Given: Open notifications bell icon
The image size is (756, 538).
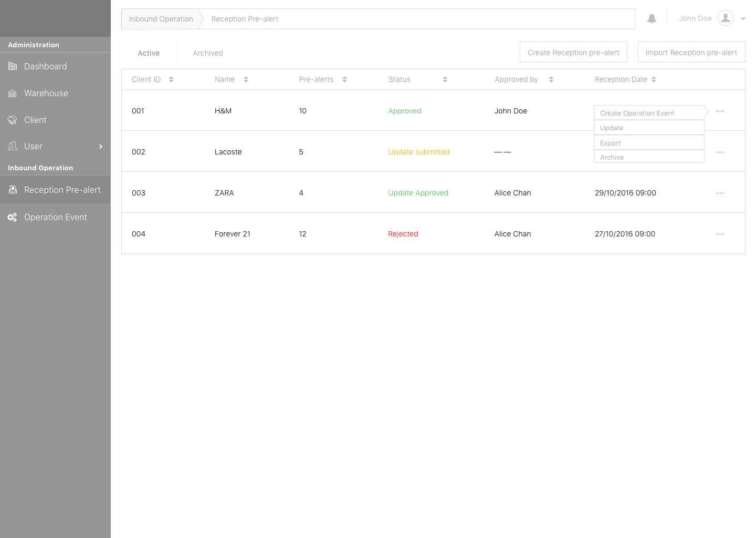Looking at the screenshot, I should [x=652, y=18].
